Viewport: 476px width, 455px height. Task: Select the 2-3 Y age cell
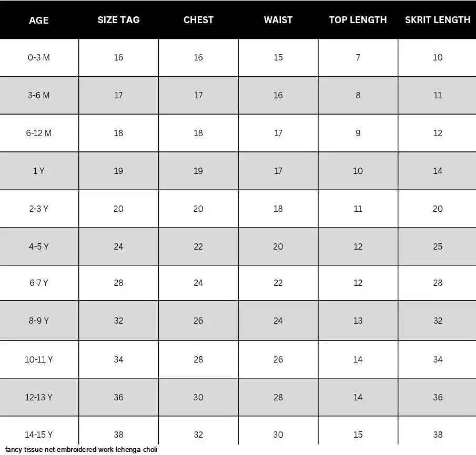[39, 209]
